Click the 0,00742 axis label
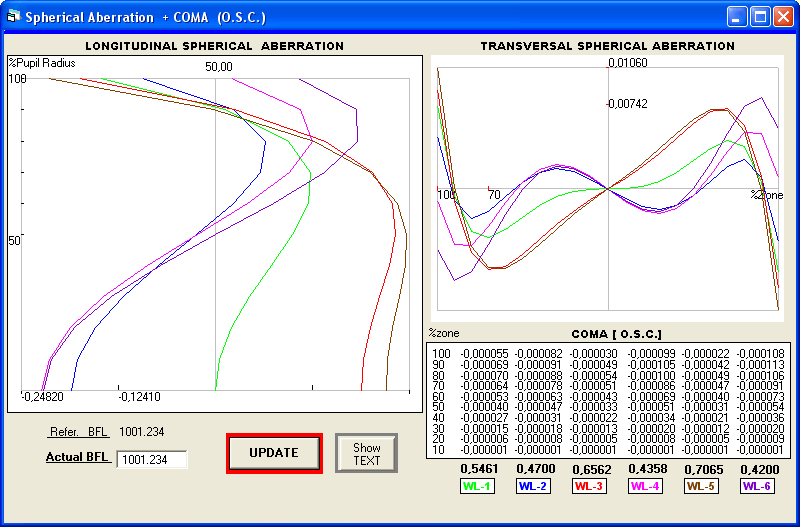 [x=628, y=104]
